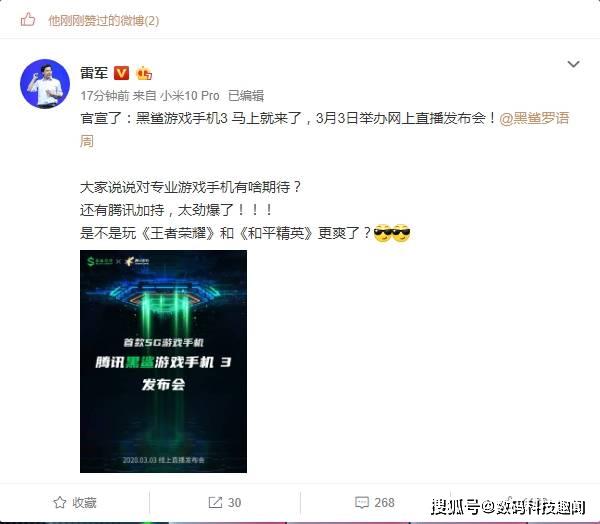Click the 雷军 username
This screenshot has width=600, height=524.
94,73
